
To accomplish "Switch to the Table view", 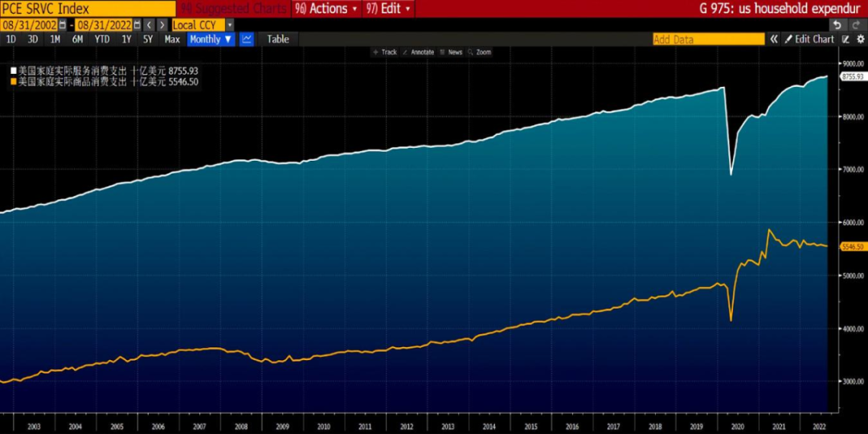I will point(278,39).
